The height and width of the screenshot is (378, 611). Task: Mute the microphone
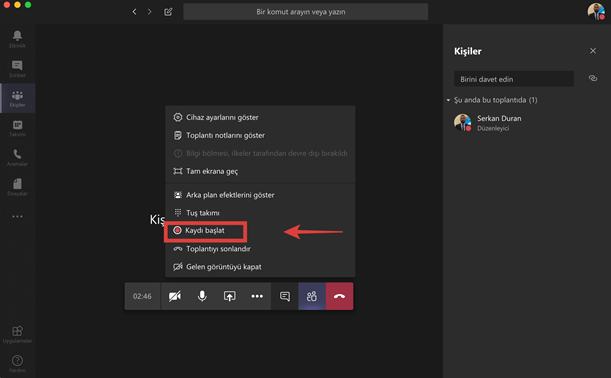coord(202,296)
